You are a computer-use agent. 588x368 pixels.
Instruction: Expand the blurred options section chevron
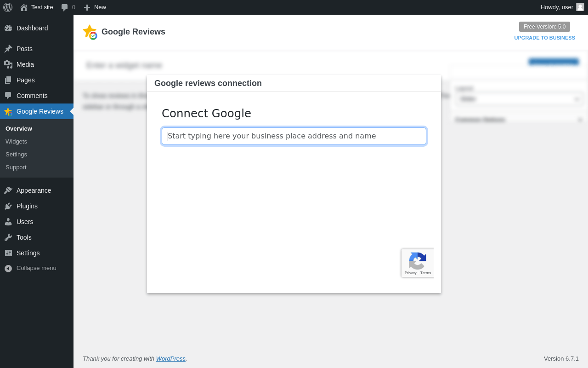point(580,120)
